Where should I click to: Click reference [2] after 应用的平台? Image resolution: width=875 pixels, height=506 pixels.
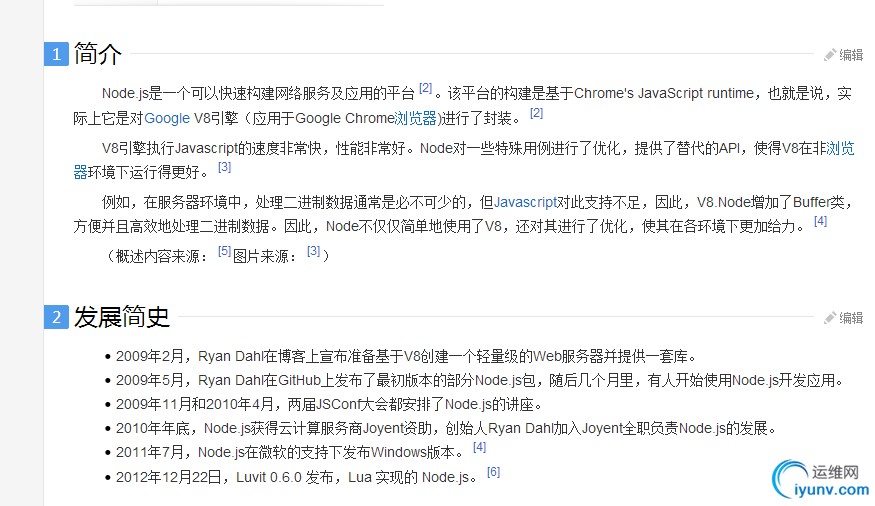(x=426, y=88)
